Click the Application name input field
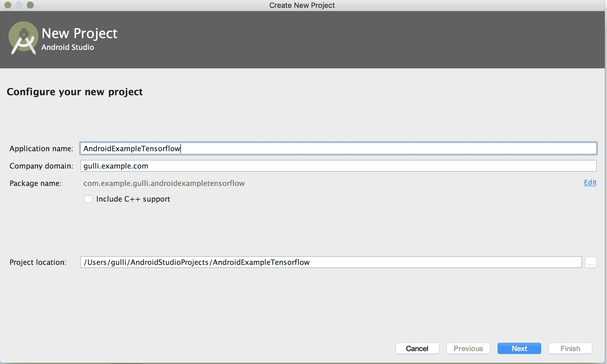 338,148
